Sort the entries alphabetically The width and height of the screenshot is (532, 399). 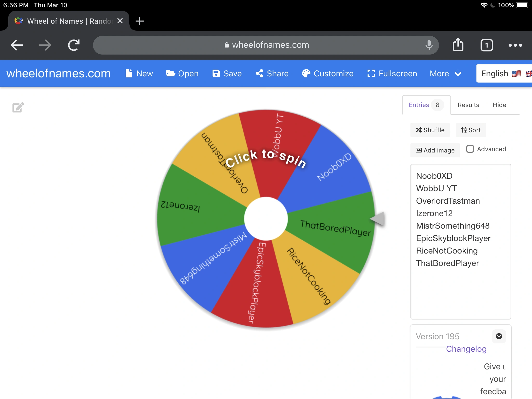click(471, 130)
